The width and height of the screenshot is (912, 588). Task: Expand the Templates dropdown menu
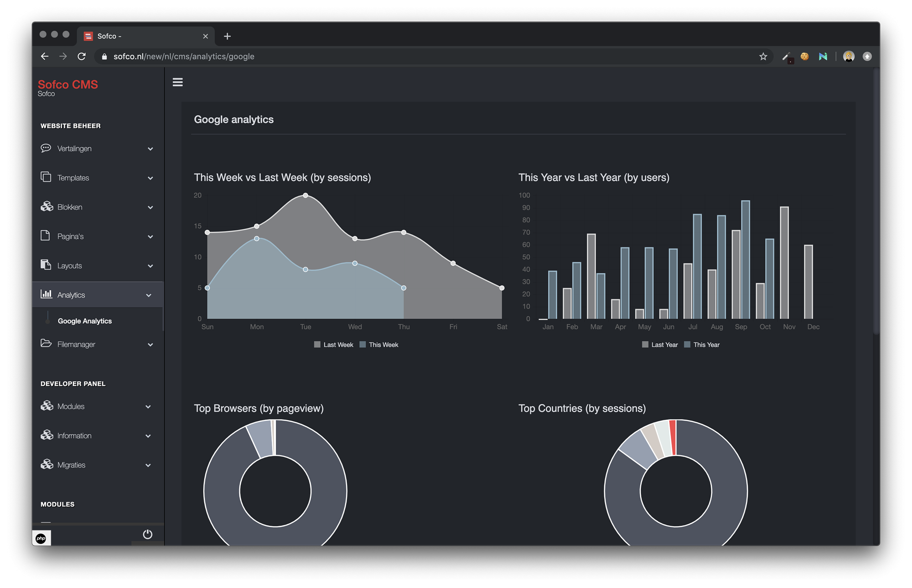pyautogui.click(x=98, y=177)
